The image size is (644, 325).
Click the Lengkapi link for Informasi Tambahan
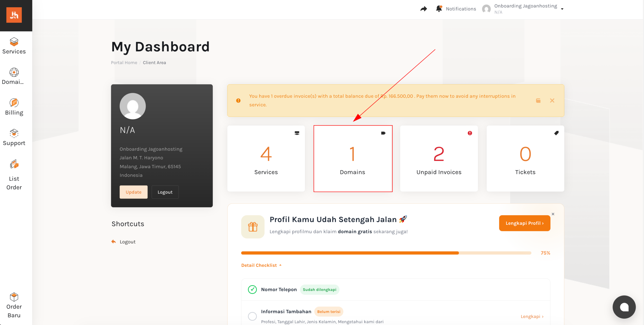[532, 316]
